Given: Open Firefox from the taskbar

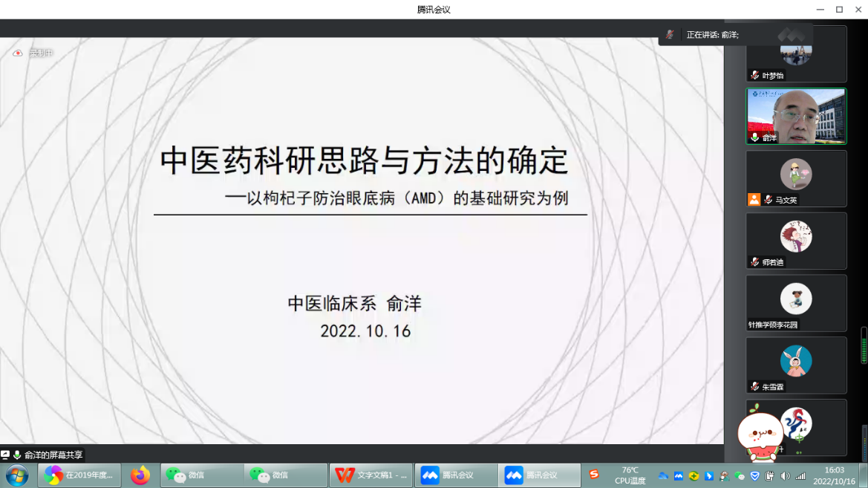Looking at the screenshot, I should (x=140, y=475).
